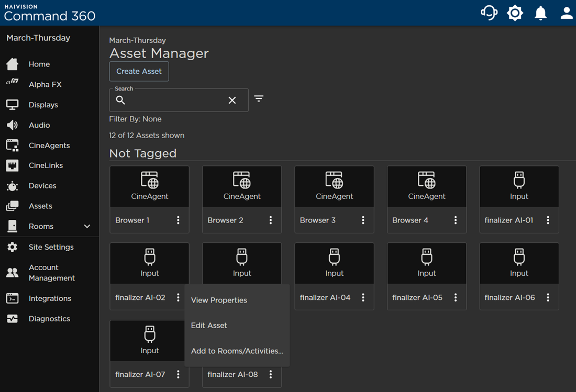The width and height of the screenshot is (576, 392).
Task: Open Site Settings label
Action: 51,247
